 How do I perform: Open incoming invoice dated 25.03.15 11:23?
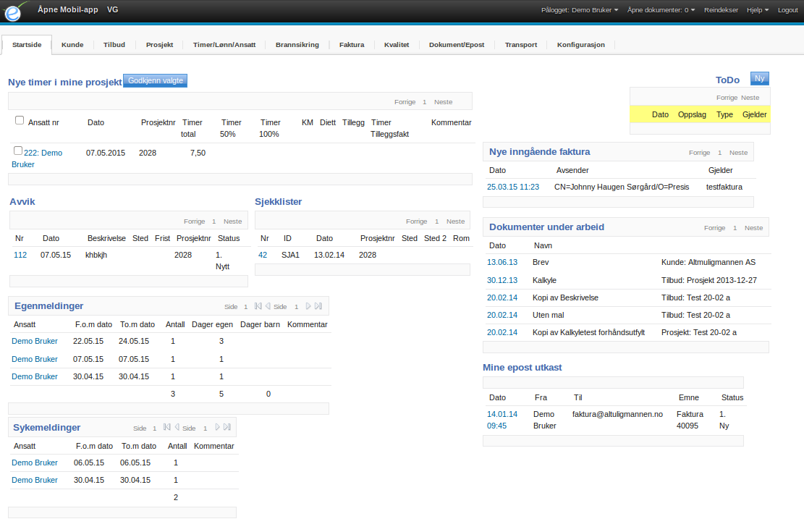point(513,187)
